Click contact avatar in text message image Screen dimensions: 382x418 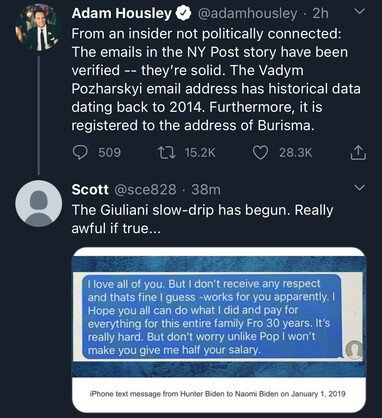(353, 350)
